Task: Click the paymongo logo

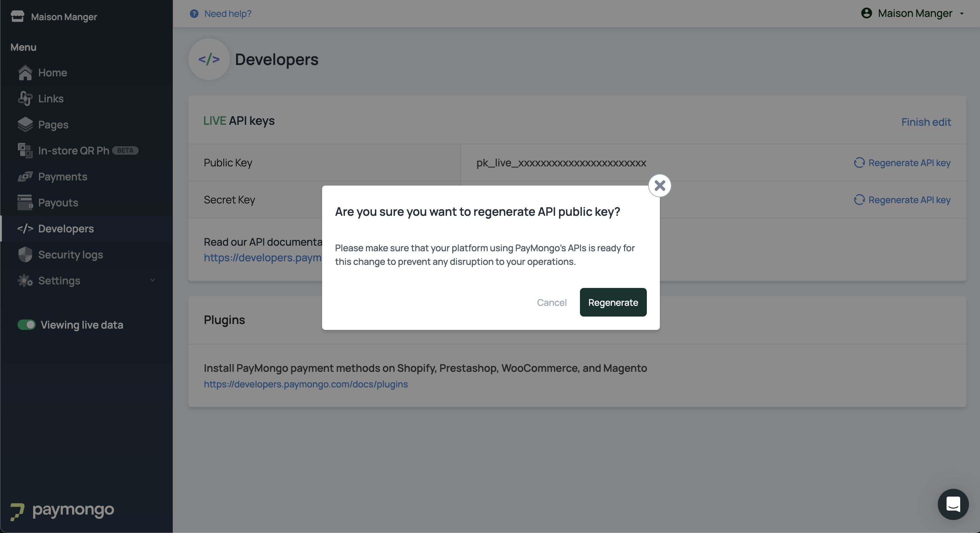Action: tap(62, 511)
